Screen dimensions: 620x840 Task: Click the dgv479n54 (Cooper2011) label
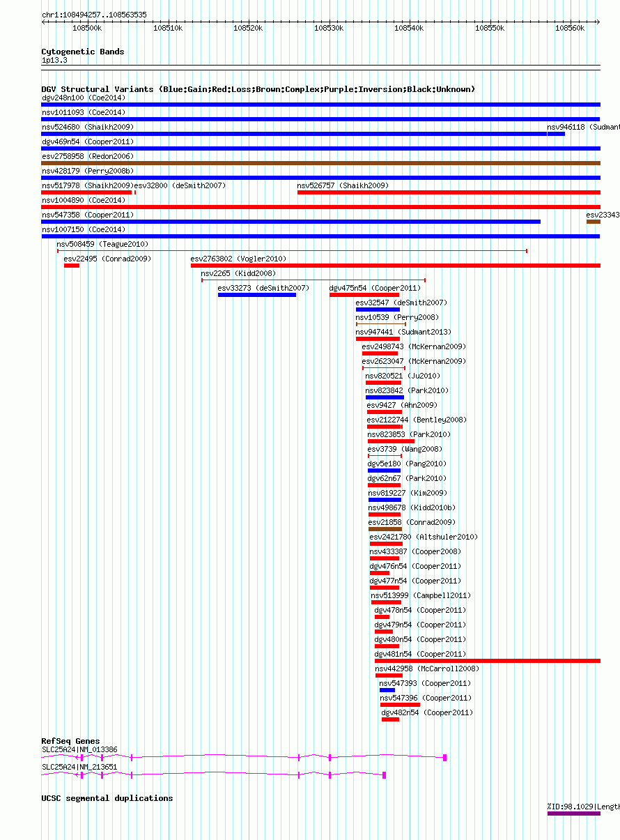tap(420, 625)
